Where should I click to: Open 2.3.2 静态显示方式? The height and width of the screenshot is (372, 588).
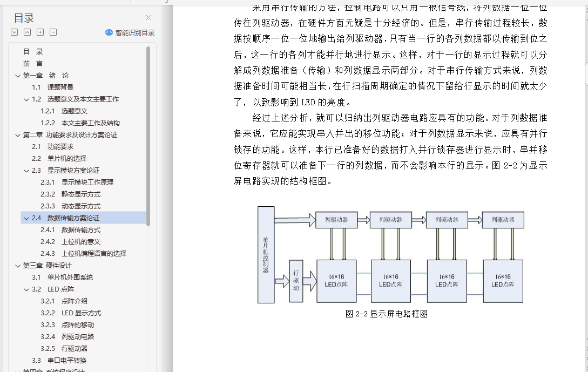(71, 194)
